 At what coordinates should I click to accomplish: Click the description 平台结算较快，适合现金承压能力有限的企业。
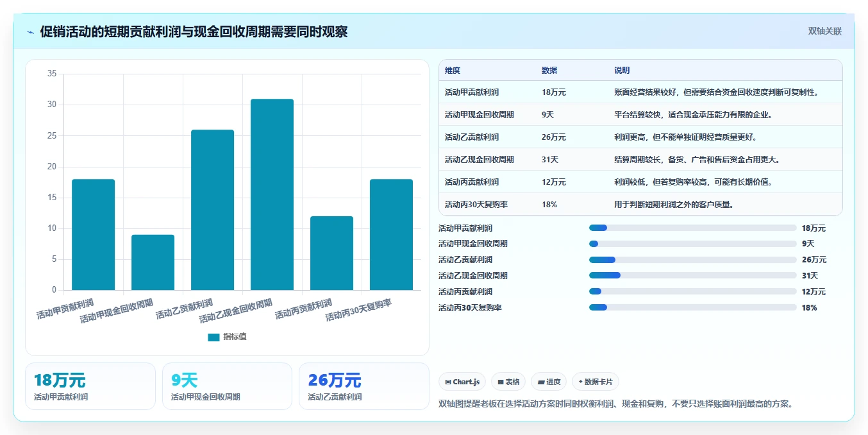[692, 115]
